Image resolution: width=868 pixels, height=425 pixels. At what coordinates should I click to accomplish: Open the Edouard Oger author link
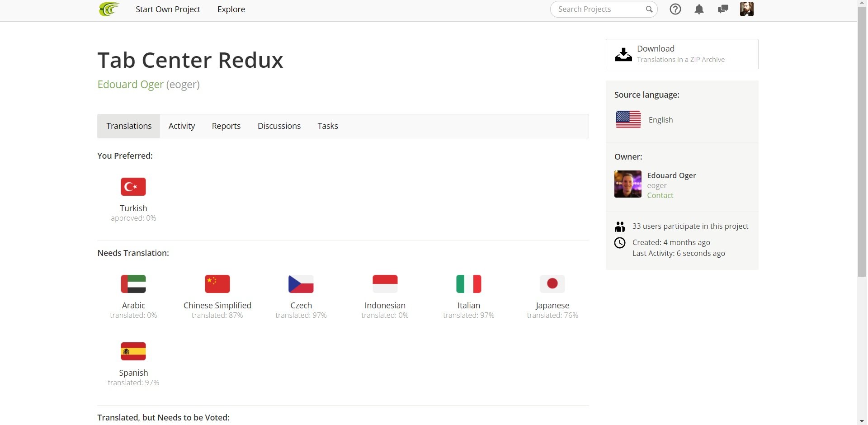coord(131,85)
